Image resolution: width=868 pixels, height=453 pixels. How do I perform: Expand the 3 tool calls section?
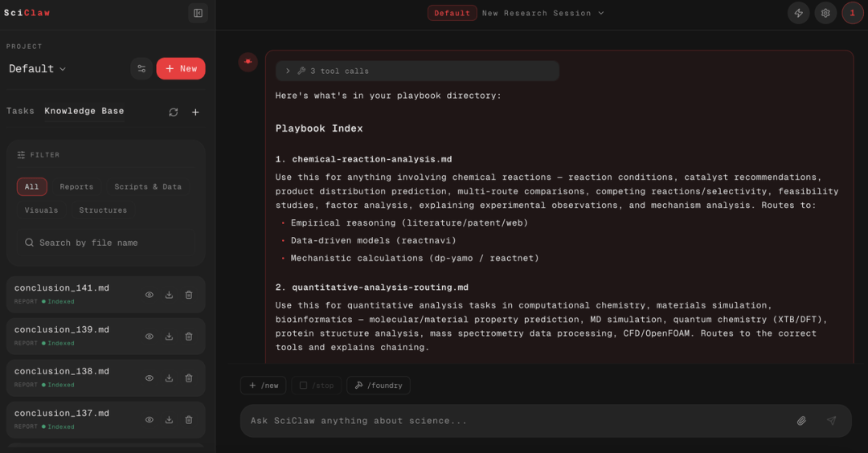click(416, 71)
